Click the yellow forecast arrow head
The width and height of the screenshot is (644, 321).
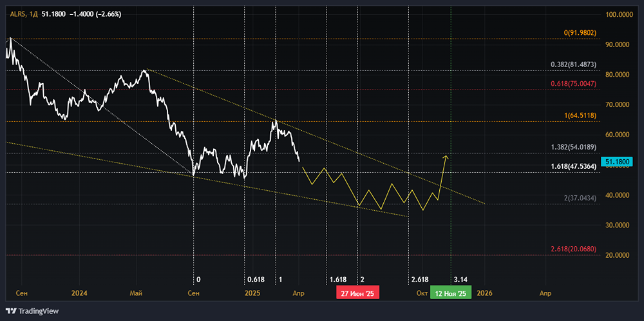pyautogui.click(x=445, y=157)
